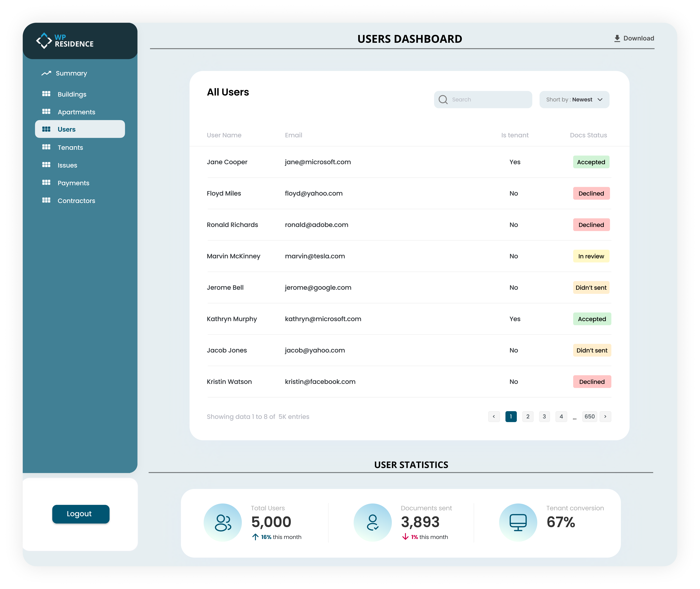Click the WP Residence diamond logo
This screenshot has width=700, height=589.
pyautogui.click(x=44, y=41)
